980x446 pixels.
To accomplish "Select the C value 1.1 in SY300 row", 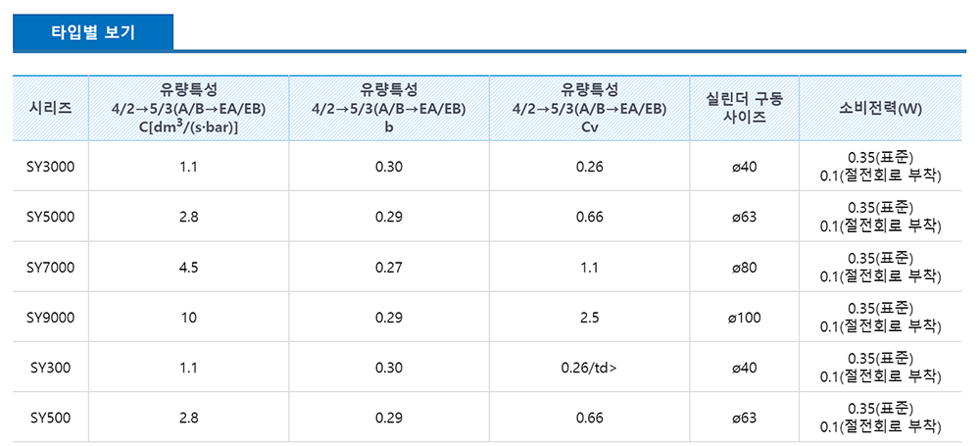I will [x=189, y=368].
